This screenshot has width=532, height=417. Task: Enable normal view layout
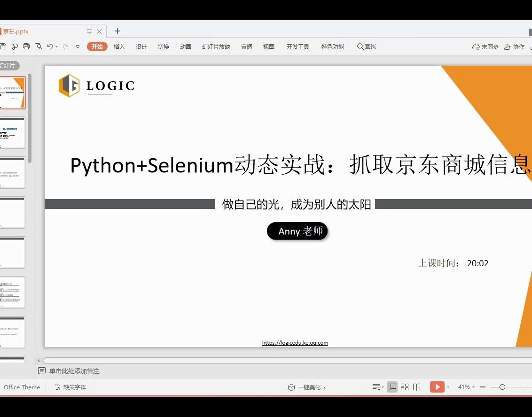click(x=392, y=386)
